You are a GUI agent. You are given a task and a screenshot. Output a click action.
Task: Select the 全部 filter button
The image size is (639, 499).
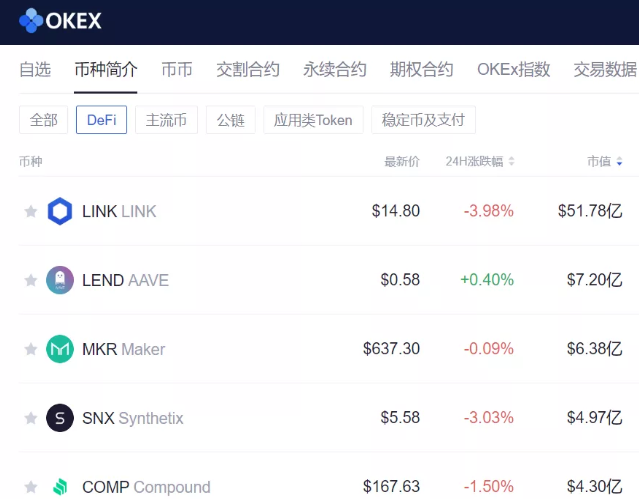click(43, 120)
